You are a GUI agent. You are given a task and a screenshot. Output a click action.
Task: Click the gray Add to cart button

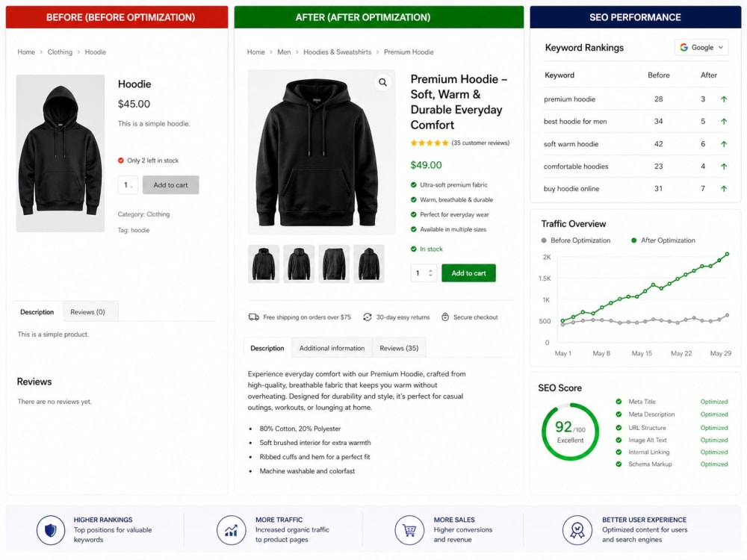[170, 184]
